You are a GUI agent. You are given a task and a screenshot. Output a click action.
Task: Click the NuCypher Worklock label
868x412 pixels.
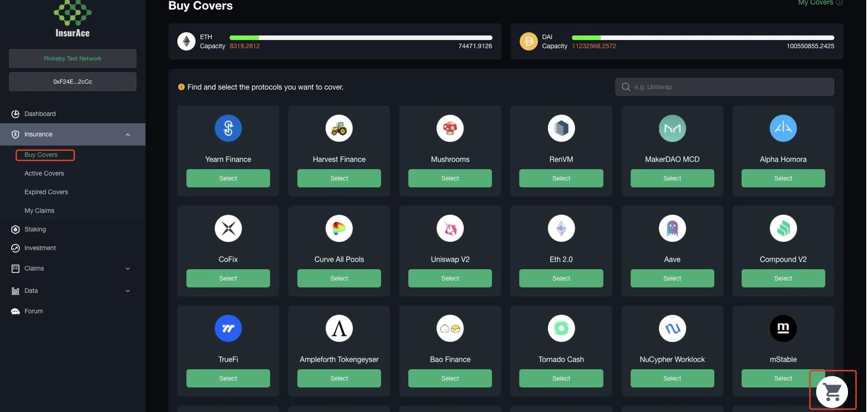(672, 360)
